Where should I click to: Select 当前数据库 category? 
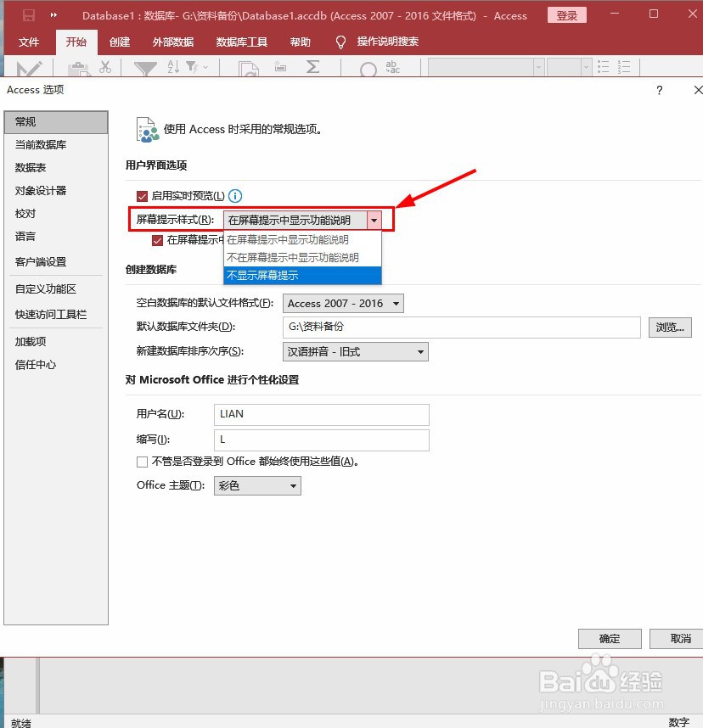56,145
